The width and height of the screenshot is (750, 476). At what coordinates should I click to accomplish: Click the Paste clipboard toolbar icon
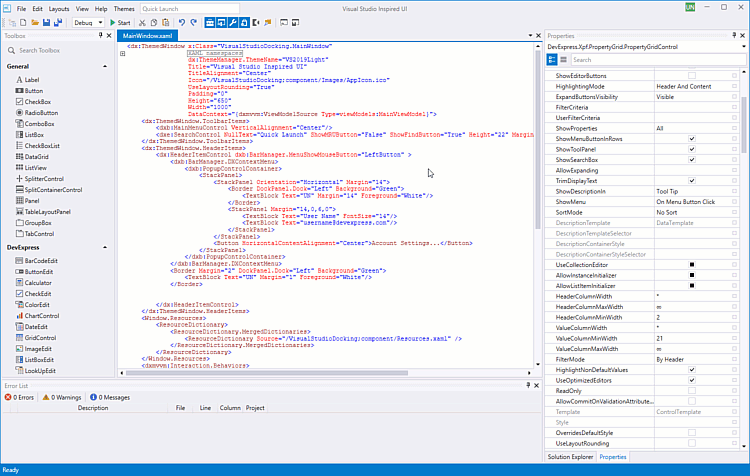pos(166,21)
